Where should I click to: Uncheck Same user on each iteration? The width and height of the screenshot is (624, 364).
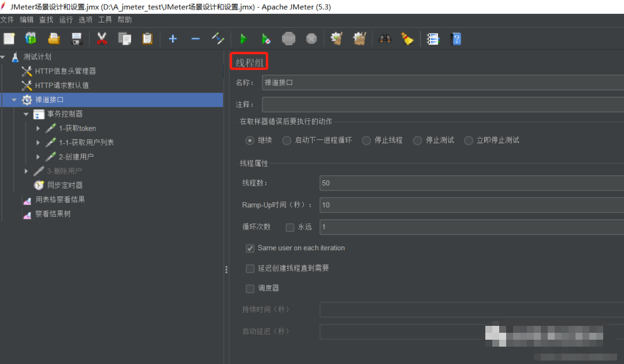pos(250,248)
